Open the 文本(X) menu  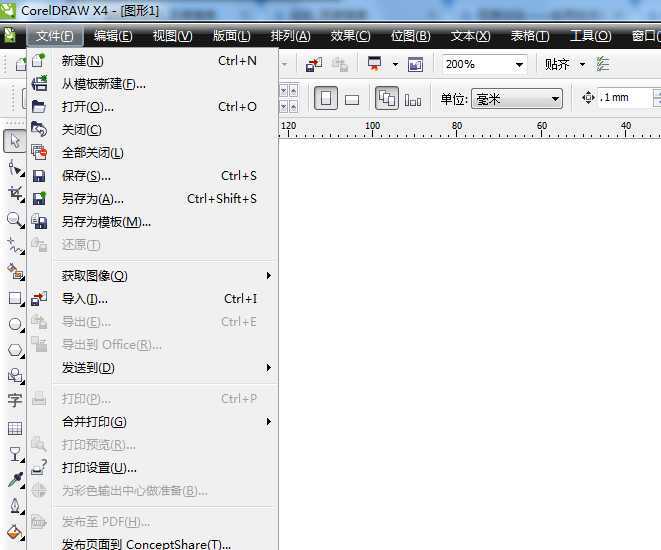[470, 36]
